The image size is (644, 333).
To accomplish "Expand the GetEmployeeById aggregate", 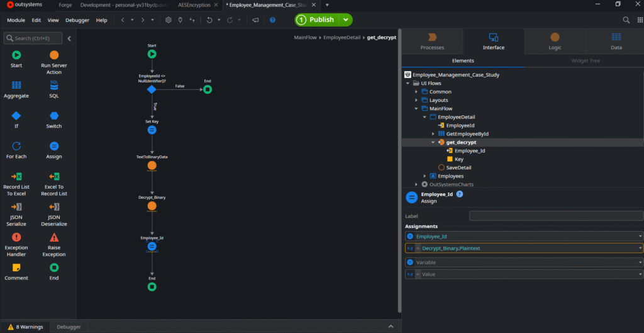I will [x=433, y=134].
